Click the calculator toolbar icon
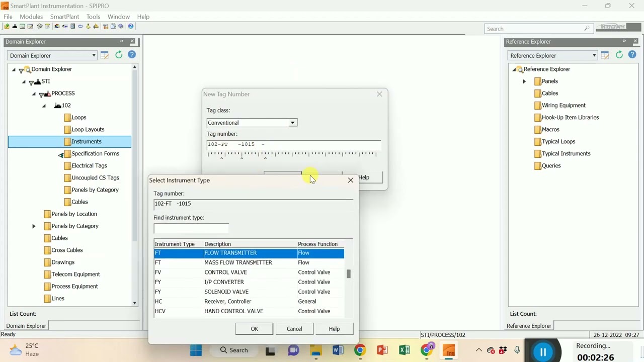 [72, 26]
